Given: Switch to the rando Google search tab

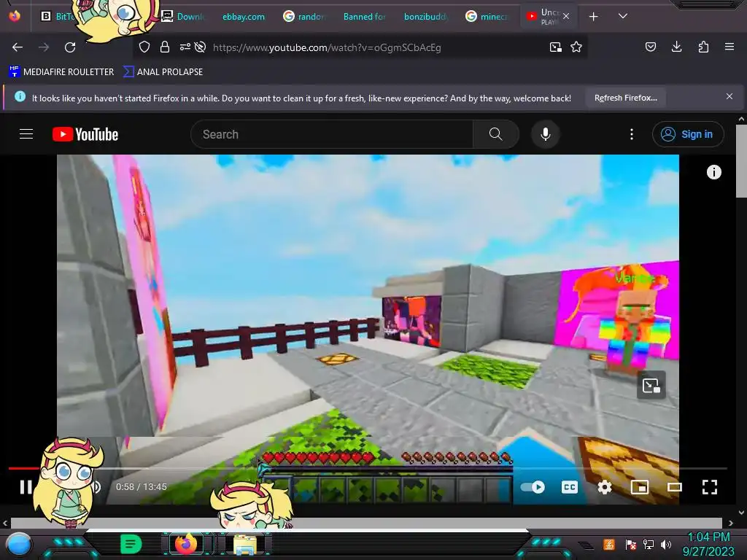Looking at the screenshot, I should pos(305,17).
